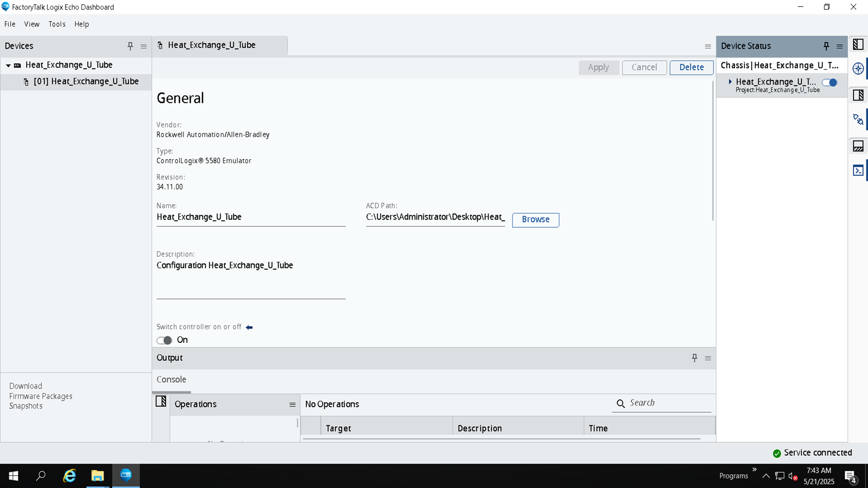Click the chassis icon beside Heat_Exchange_U_Tube
Screen dimensions: 868x488
click(17, 65)
